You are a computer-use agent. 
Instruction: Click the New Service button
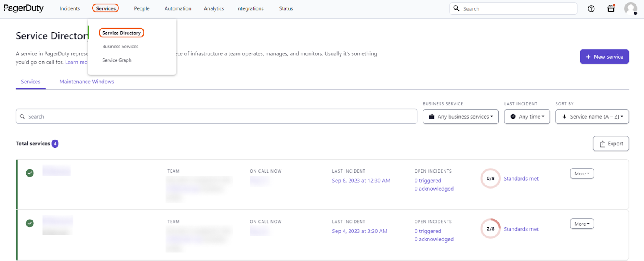click(604, 57)
